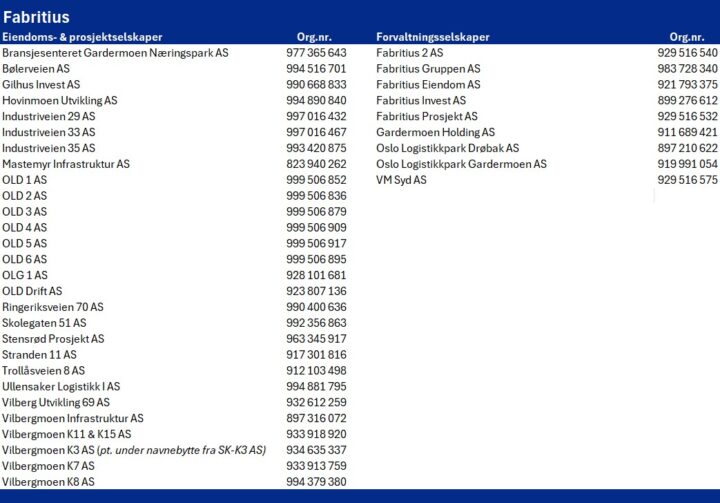Click Bransjesenteret Gardermoen Næringspark AS
The height and width of the screenshot is (503, 720).
115,53
